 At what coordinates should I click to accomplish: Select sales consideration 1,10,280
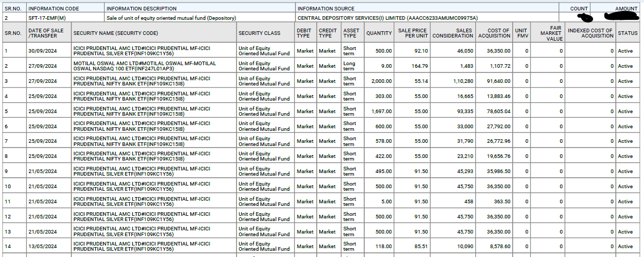pos(462,81)
